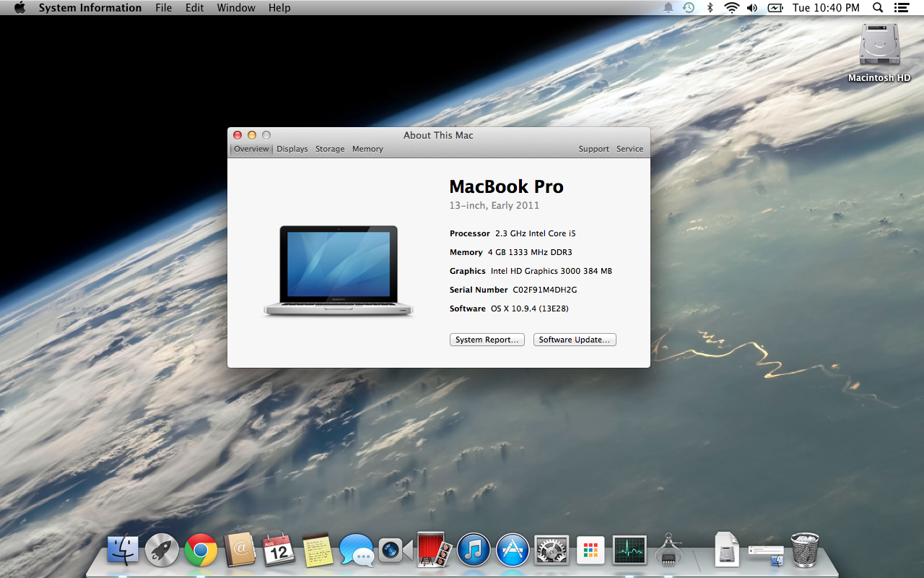Open the notification list icon in menu bar
This screenshot has width=924, height=578.
(901, 8)
